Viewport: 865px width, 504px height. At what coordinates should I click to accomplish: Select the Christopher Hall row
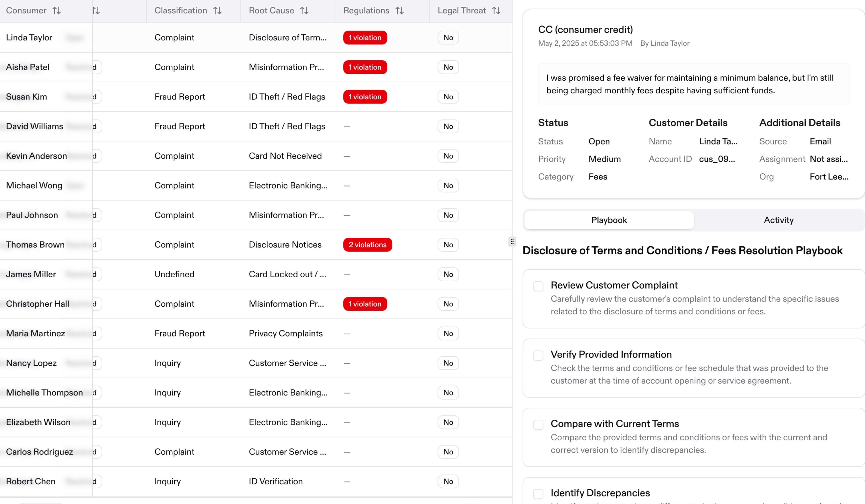[256, 304]
